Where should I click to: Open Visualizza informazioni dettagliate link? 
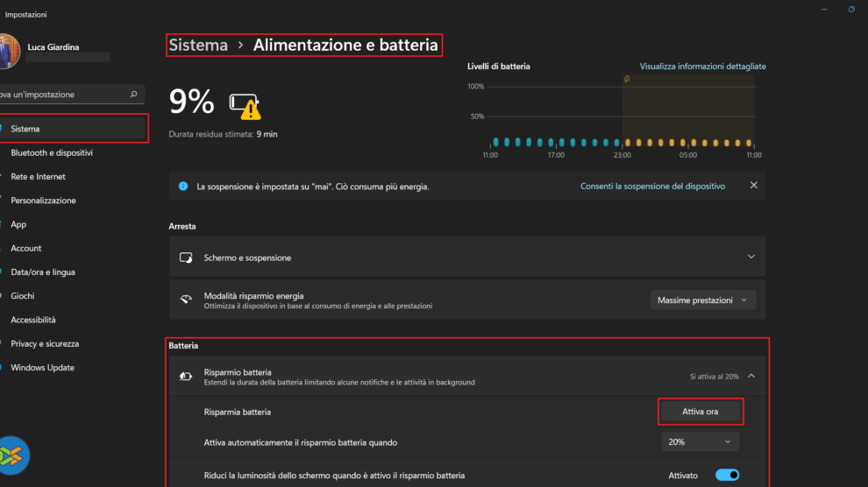tap(702, 67)
